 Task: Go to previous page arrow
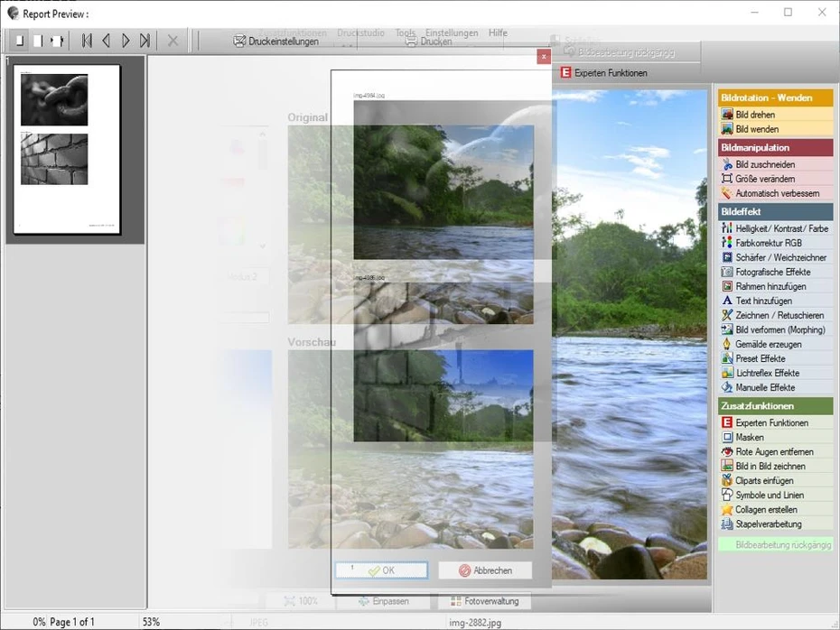[106, 41]
